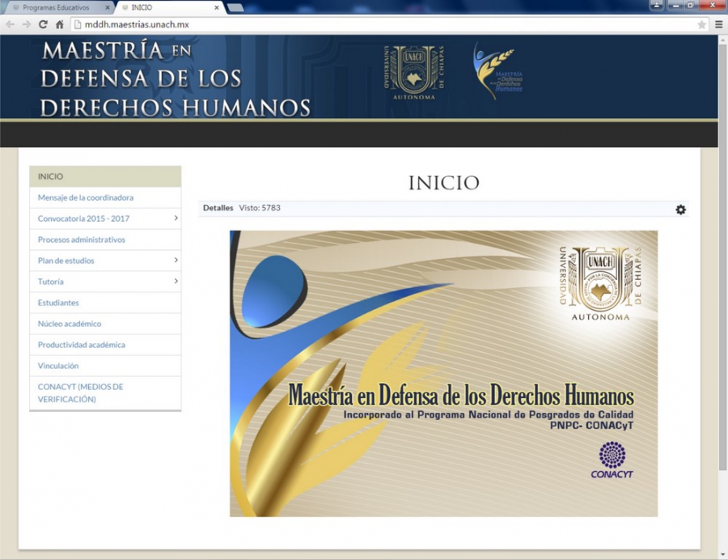This screenshot has width=728, height=560.
Task: Bookmark this page with the star icon
Action: coord(701,24)
